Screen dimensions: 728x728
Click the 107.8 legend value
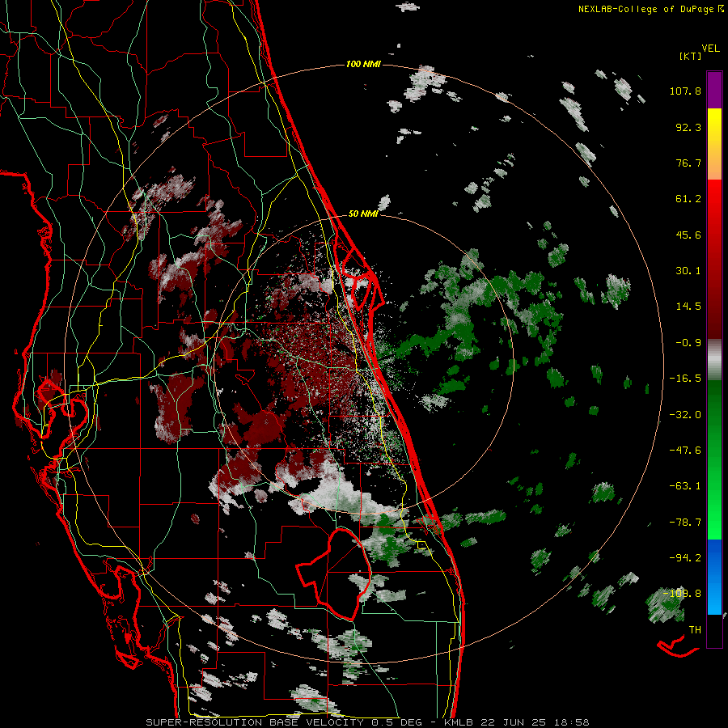(x=685, y=91)
